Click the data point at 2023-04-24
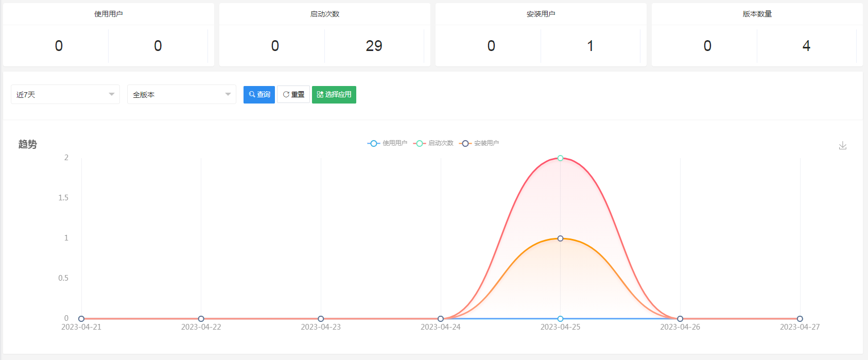Viewport: 868px width, 360px height. tap(441, 319)
